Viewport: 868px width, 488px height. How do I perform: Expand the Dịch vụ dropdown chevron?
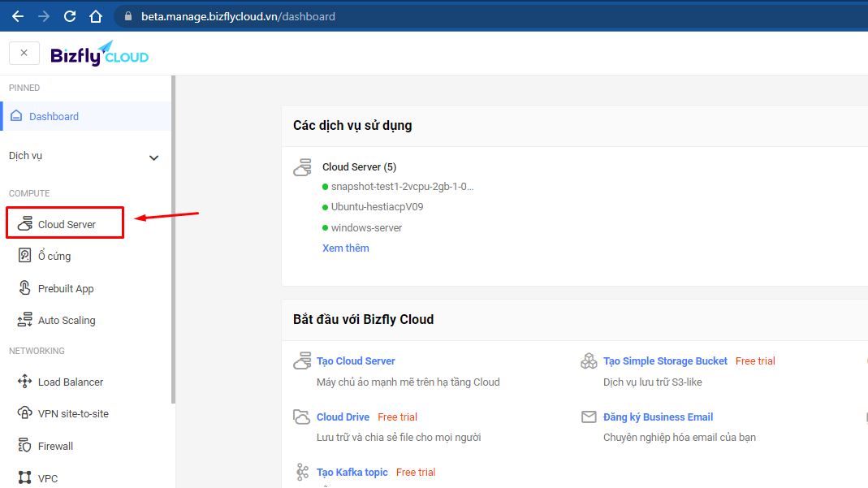click(153, 158)
